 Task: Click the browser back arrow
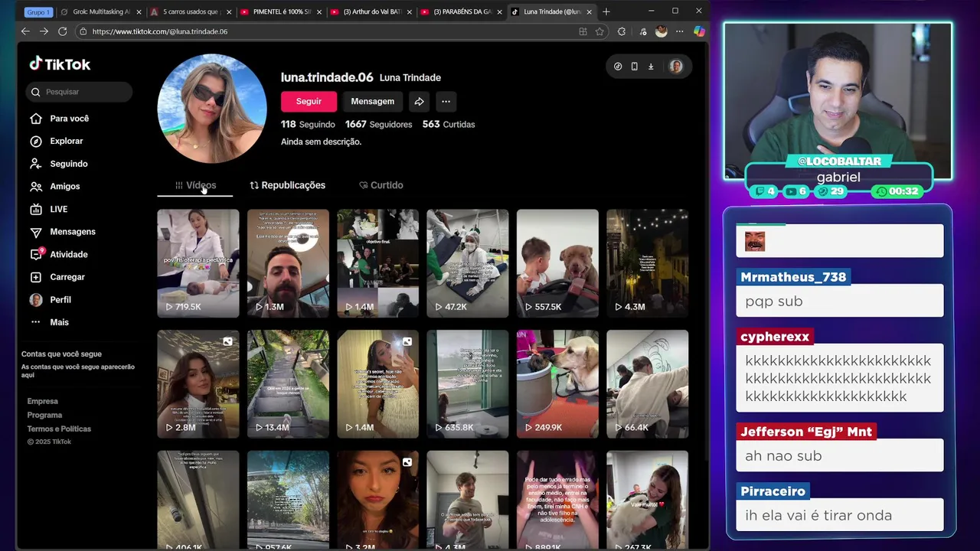point(25,31)
